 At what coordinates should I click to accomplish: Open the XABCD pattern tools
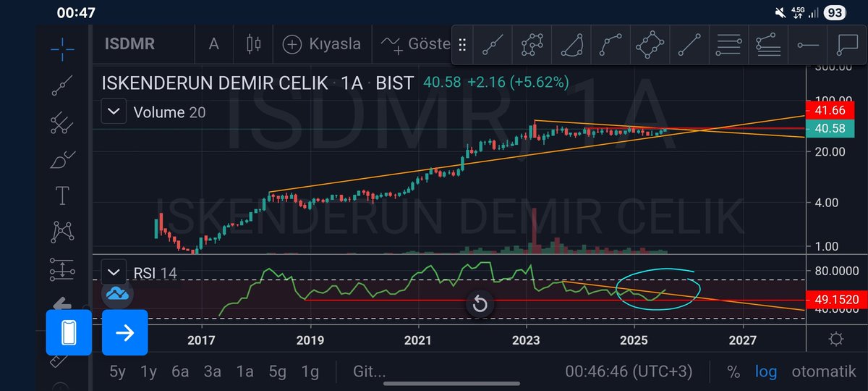[62, 232]
